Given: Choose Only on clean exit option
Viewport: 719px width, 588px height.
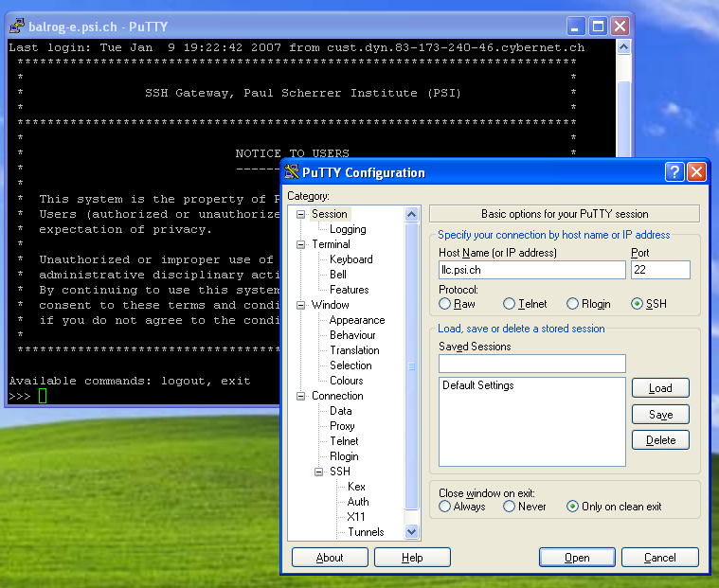Looking at the screenshot, I should click(572, 507).
